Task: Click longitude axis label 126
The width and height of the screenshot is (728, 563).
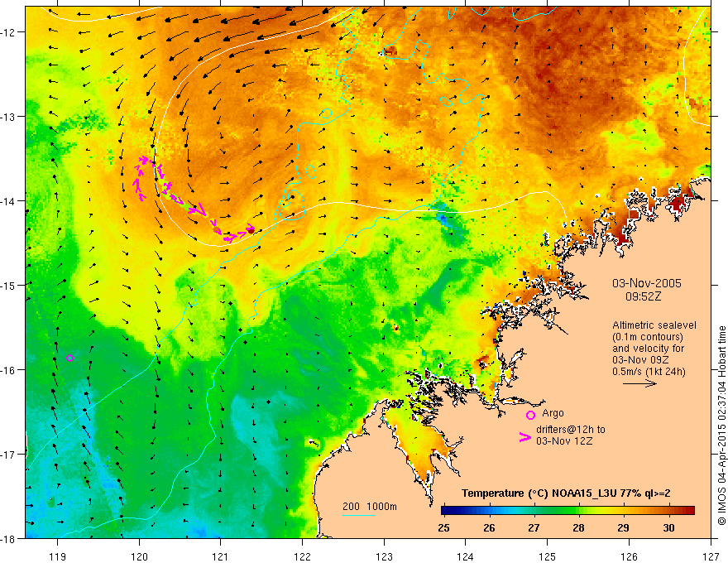Action: tap(629, 556)
